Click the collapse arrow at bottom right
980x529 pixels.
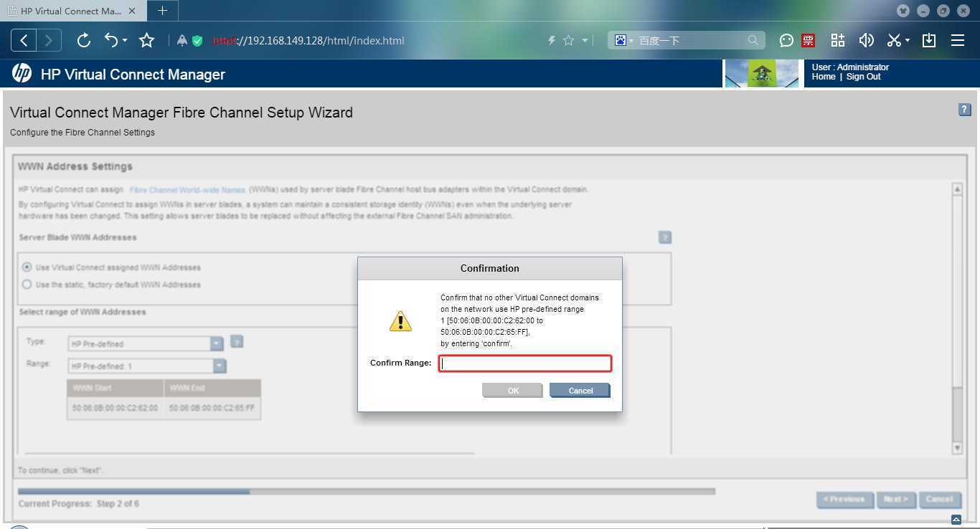[956, 520]
